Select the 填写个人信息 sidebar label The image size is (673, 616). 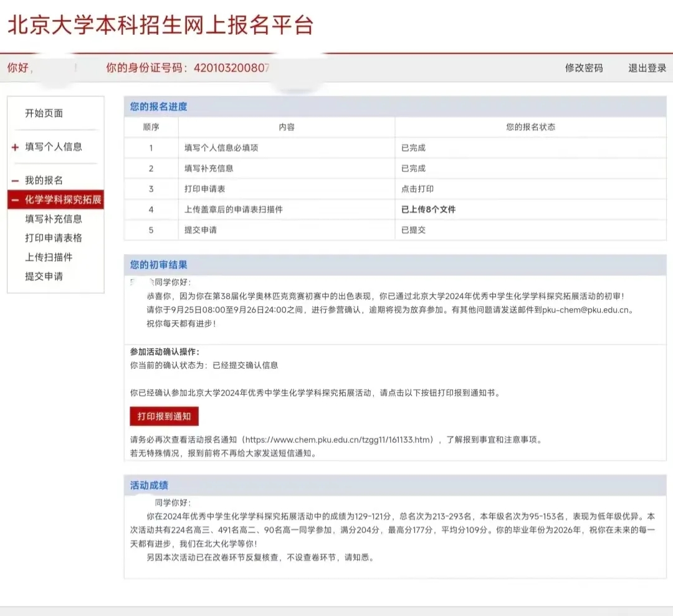53,147
